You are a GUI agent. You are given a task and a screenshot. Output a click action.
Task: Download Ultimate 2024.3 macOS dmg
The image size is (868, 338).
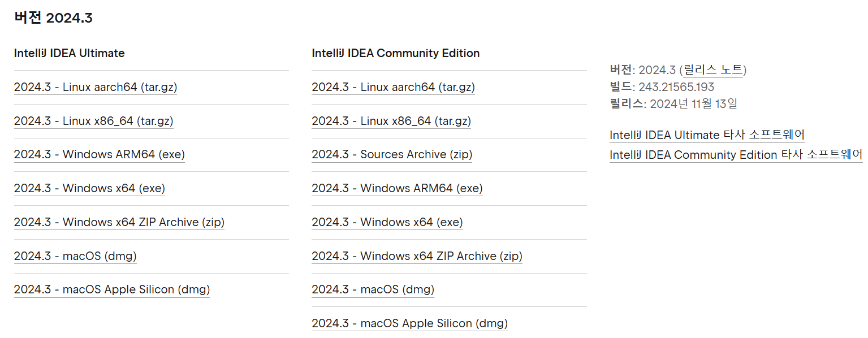[x=75, y=256]
